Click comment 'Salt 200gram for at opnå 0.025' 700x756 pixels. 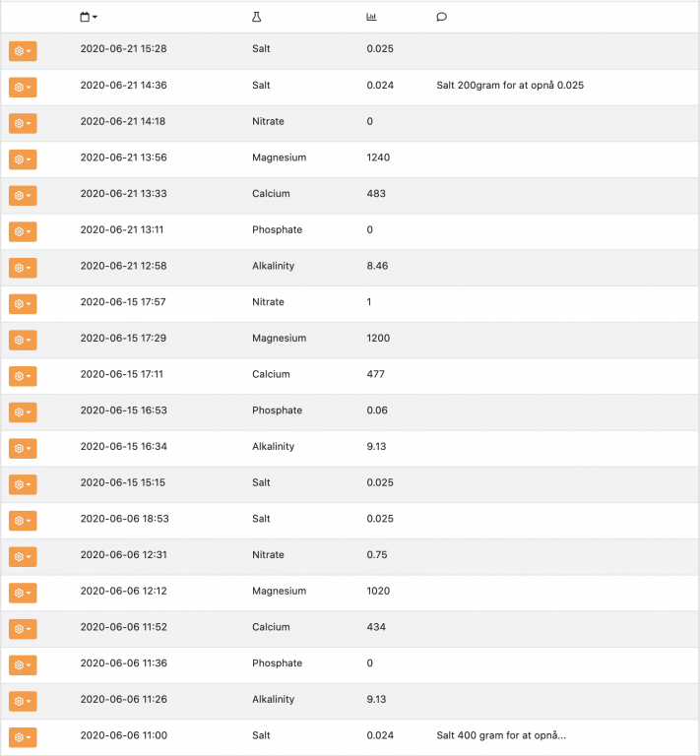click(x=510, y=86)
